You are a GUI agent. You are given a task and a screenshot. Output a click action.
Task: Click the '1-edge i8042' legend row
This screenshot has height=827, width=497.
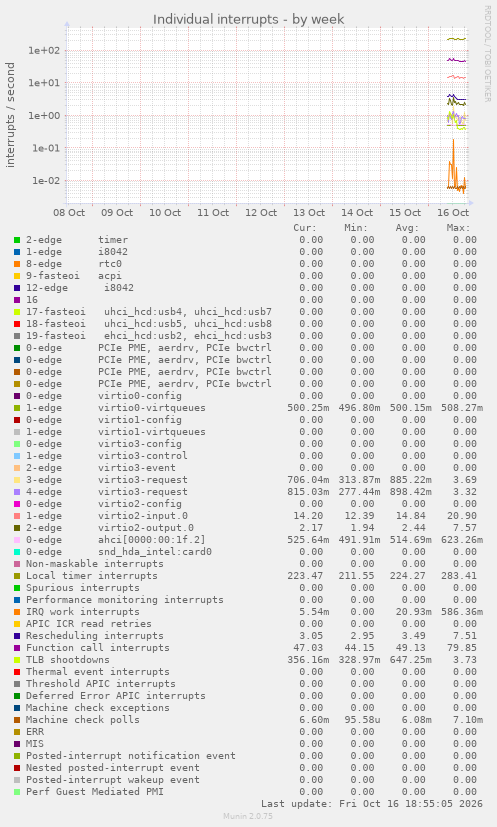(x=248, y=252)
